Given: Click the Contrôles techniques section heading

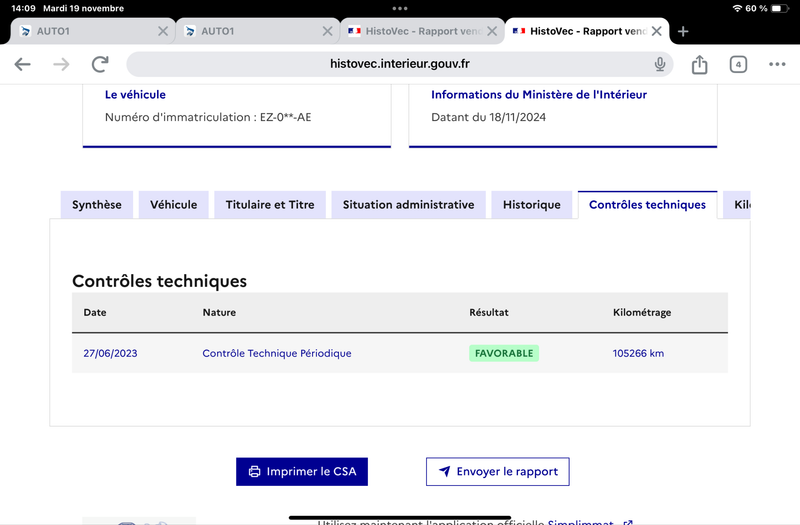Looking at the screenshot, I should click(x=159, y=281).
